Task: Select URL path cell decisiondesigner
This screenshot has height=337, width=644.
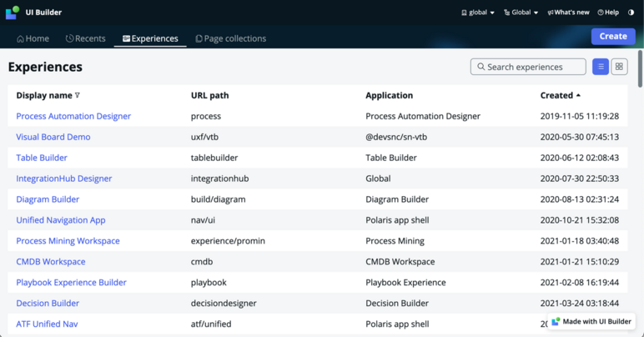Action: [x=224, y=304]
